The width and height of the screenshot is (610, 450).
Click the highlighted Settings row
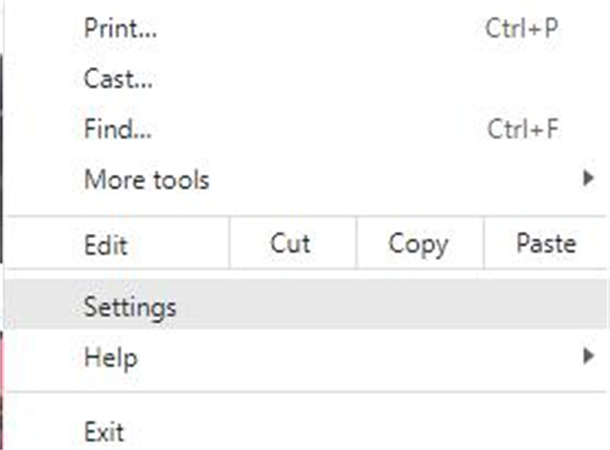point(300,306)
